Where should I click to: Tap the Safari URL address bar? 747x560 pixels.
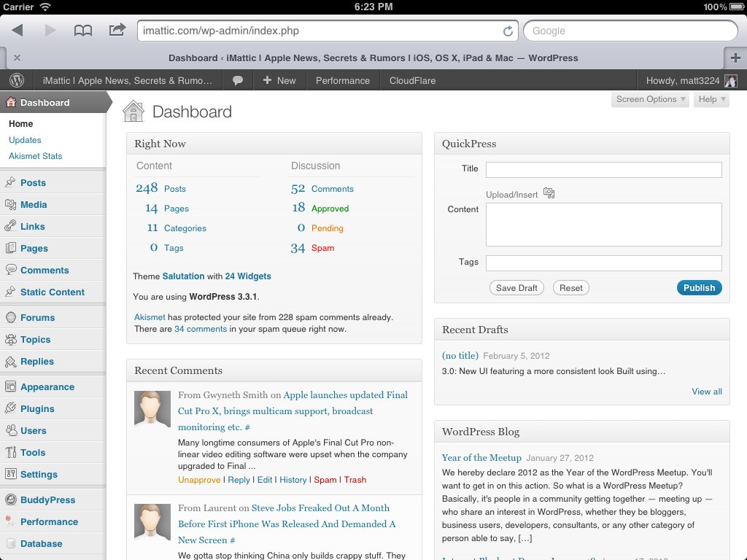pos(328,31)
